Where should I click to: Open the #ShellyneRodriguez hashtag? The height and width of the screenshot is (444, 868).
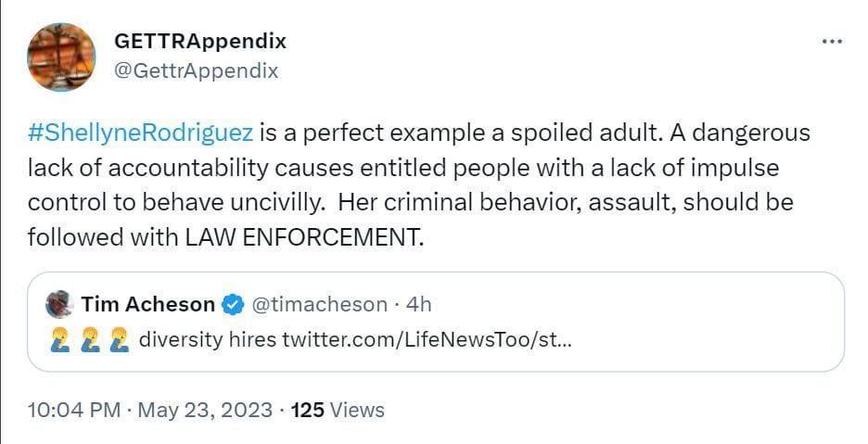click(x=140, y=133)
